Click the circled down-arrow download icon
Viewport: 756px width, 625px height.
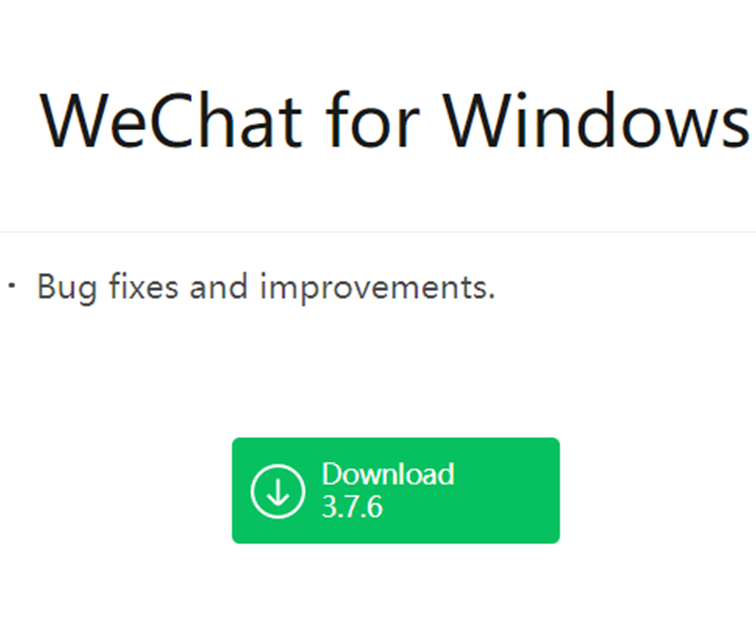(278, 491)
